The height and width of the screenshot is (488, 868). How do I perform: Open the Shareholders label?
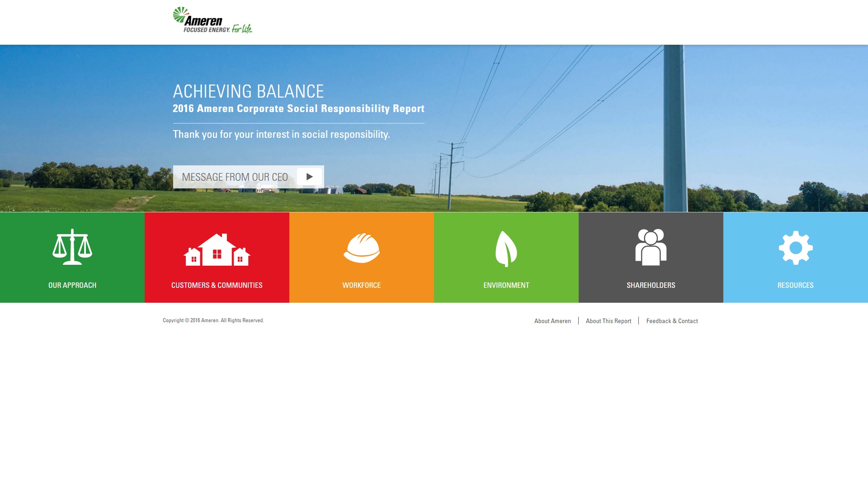(x=651, y=285)
